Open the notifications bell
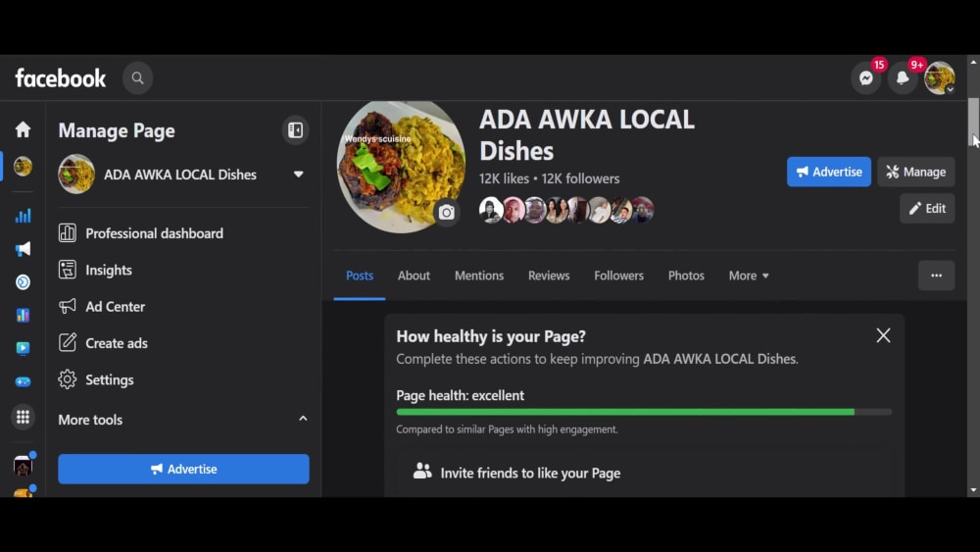This screenshot has height=552, width=980. coord(903,78)
